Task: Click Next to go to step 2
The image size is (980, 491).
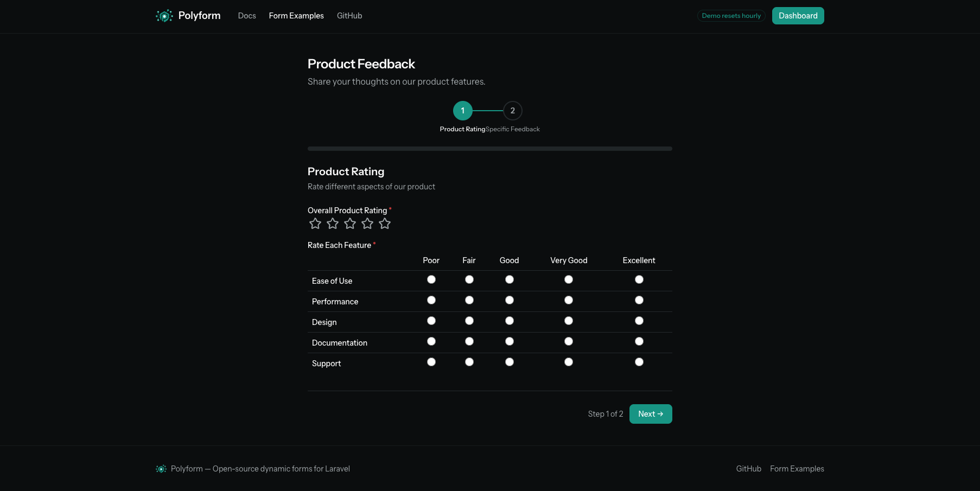Action: pos(650,413)
